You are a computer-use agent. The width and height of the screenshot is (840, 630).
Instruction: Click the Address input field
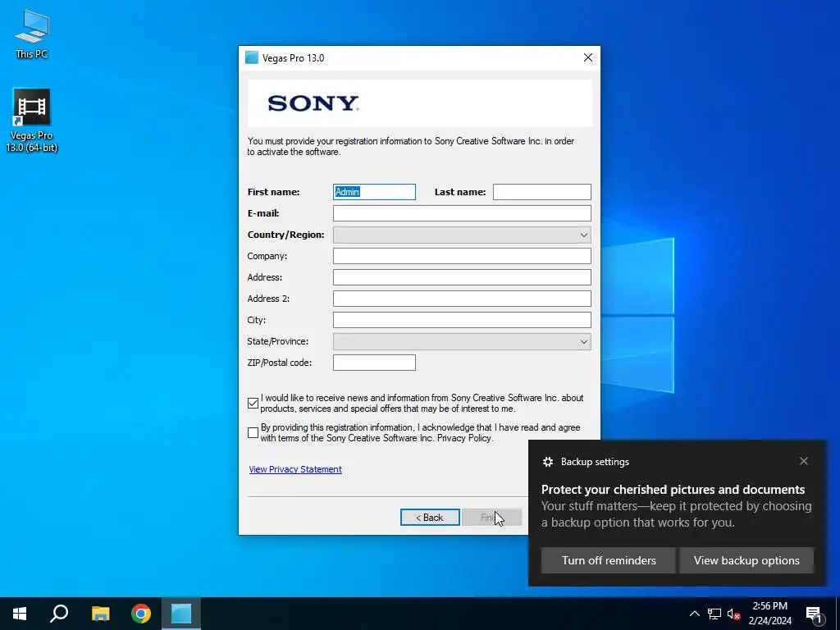pos(462,277)
